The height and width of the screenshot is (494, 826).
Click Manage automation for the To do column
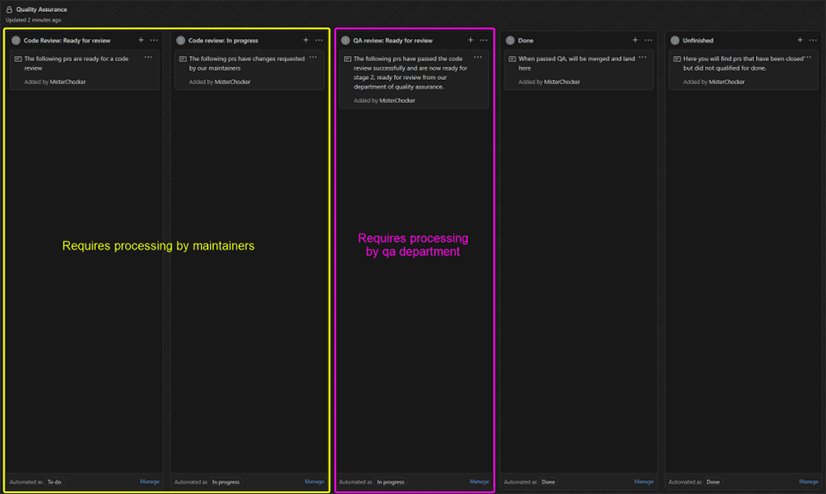pos(149,482)
